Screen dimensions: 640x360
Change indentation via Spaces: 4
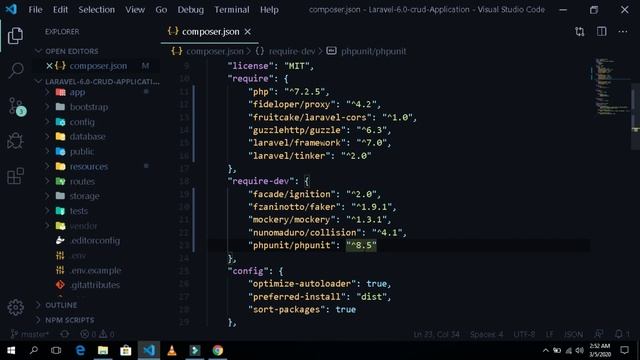(487, 334)
